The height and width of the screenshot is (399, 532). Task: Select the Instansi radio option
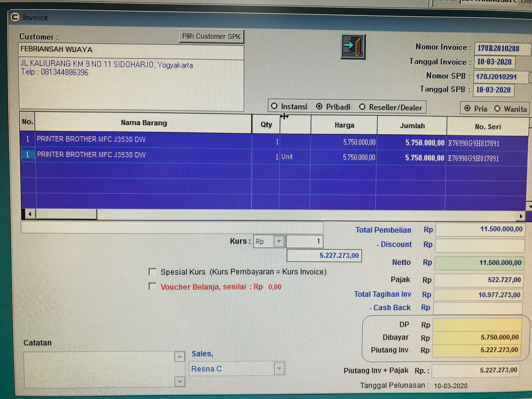tap(274, 106)
